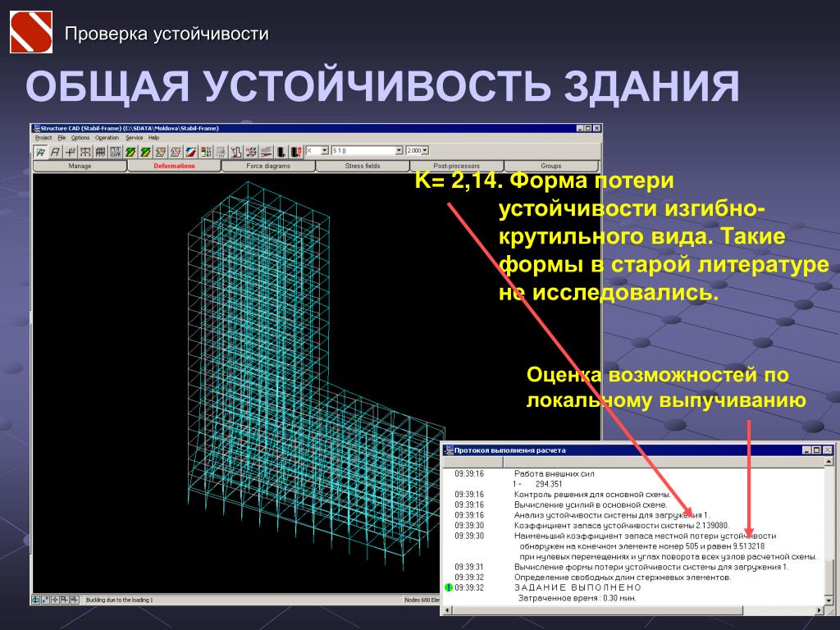Screen dimensions: 840x630
Task: Click the beige plate icon with red lines
Action: click(x=176, y=152)
